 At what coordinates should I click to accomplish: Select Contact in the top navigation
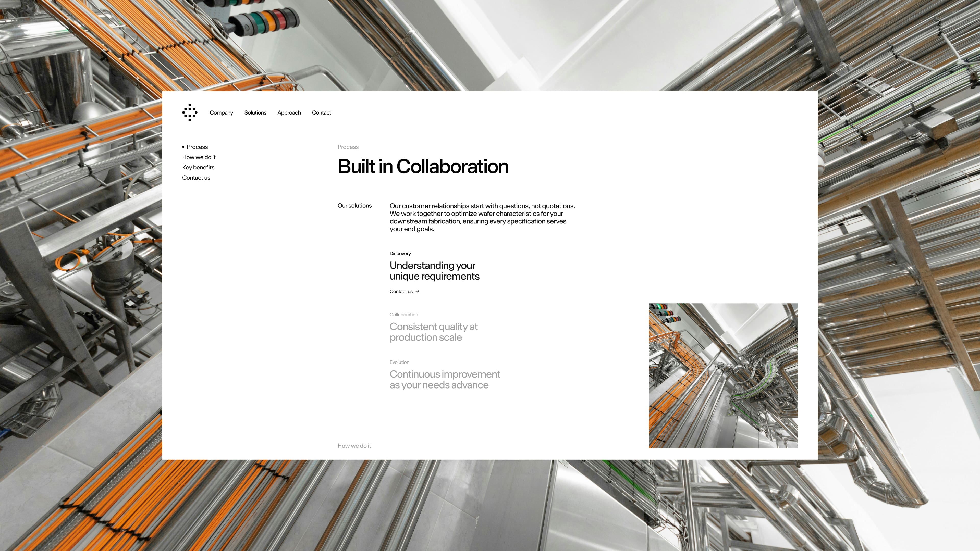pyautogui.click(x=321, y=112)
